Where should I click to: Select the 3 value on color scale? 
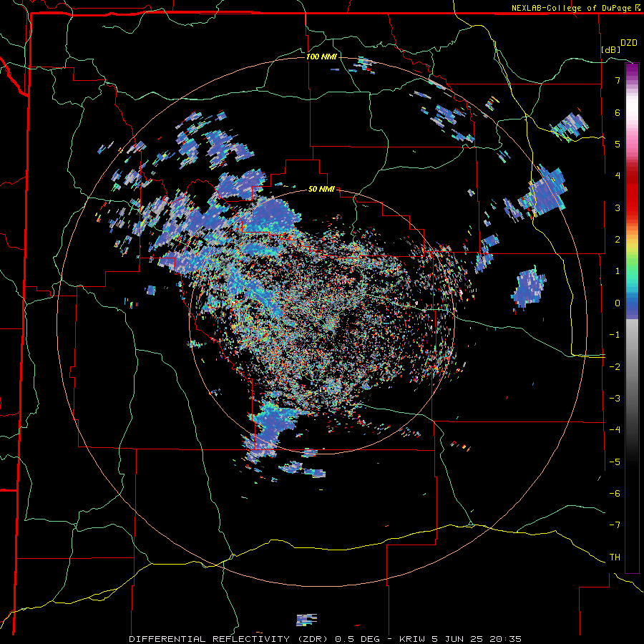coord(618,208)
